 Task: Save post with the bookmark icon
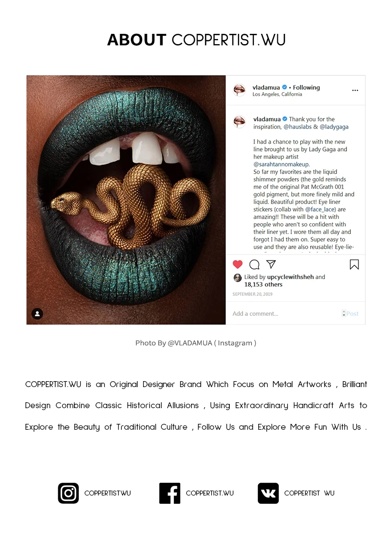coord(354,264)
